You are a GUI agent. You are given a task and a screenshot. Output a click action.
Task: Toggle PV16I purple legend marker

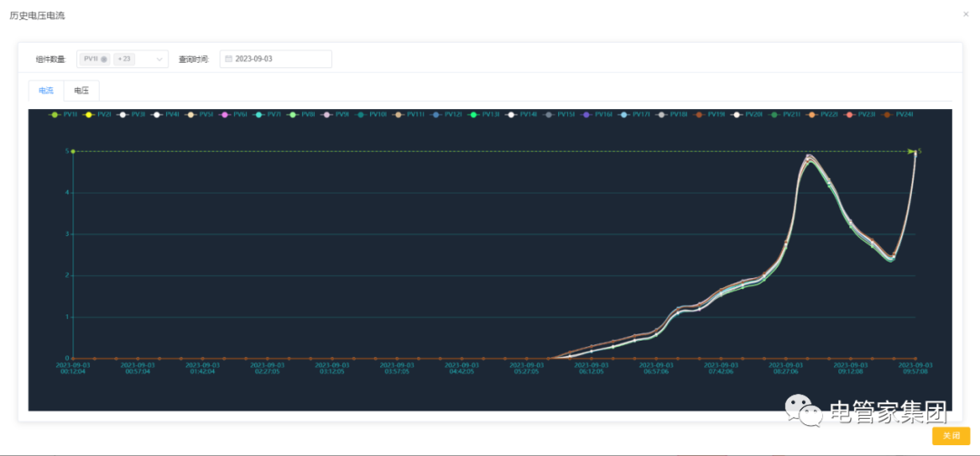coord(587,114)
